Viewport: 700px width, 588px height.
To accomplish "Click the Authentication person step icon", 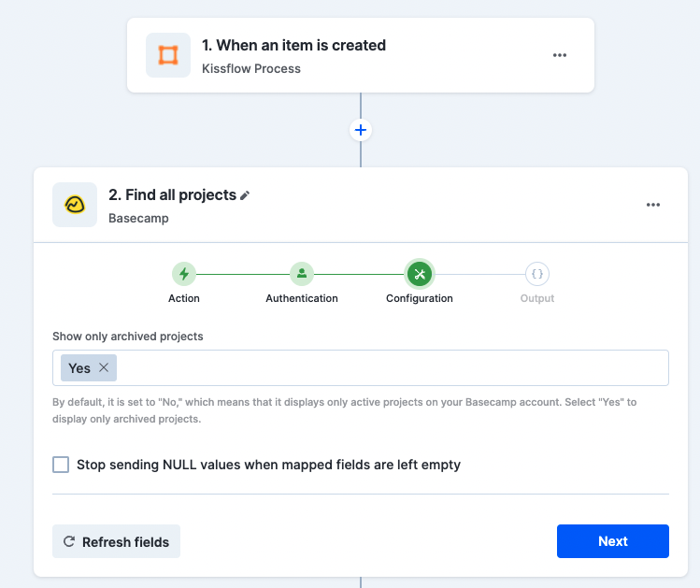I will [302, 274].
